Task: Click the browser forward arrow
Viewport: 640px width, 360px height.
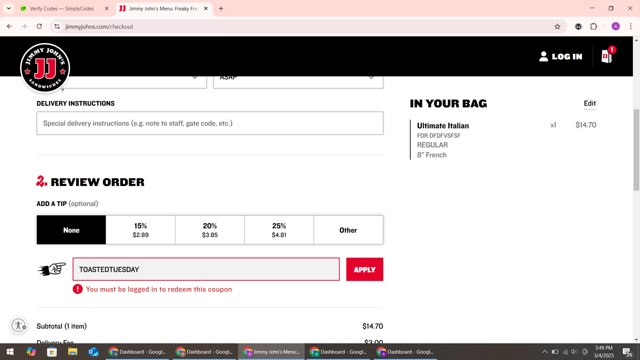Action: point(24,27)
